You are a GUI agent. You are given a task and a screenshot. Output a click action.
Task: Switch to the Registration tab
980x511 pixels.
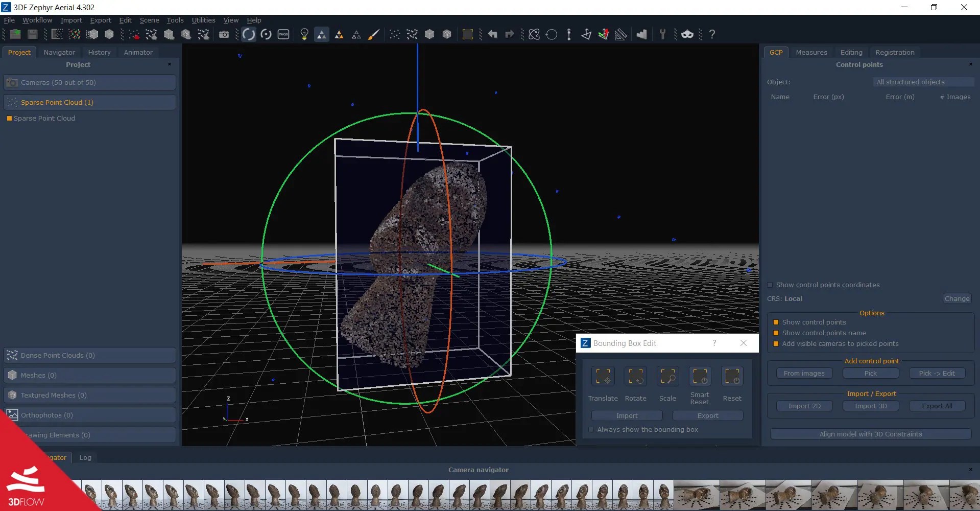894,52
